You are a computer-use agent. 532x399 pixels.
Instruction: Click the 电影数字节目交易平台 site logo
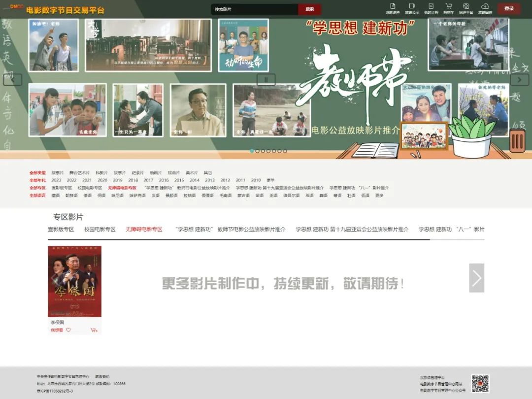click(x=57, y=9)
